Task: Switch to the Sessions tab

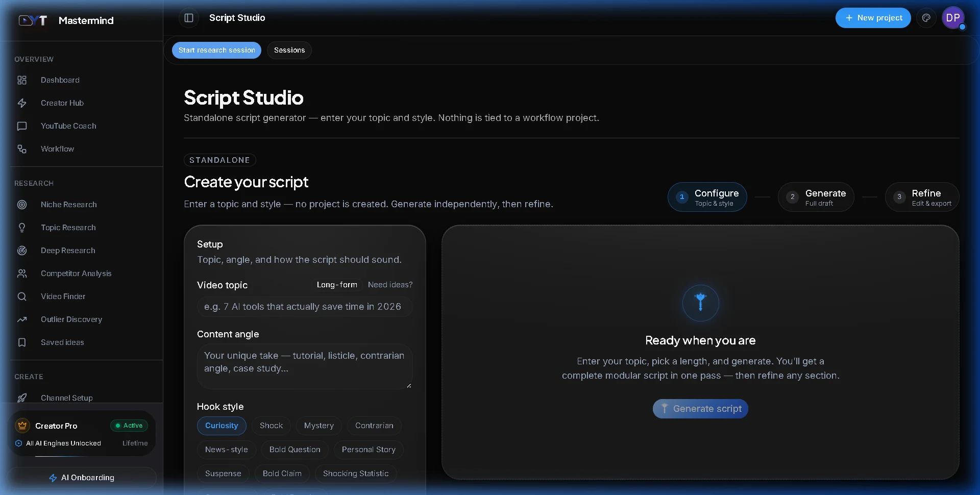Action: click(289, 50)
